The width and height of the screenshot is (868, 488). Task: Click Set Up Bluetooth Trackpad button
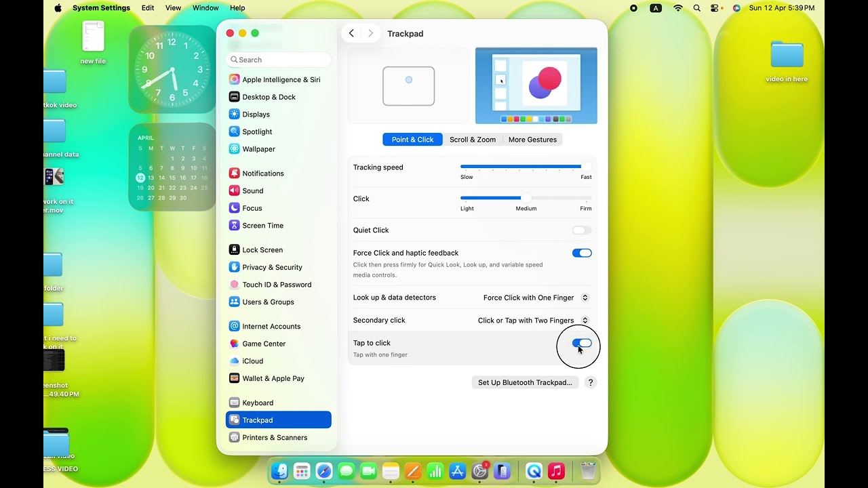525,382
